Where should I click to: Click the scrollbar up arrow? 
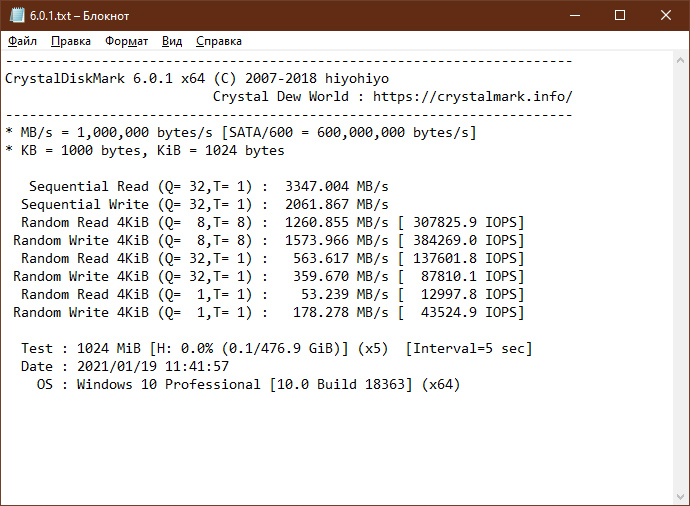point(680,60)
